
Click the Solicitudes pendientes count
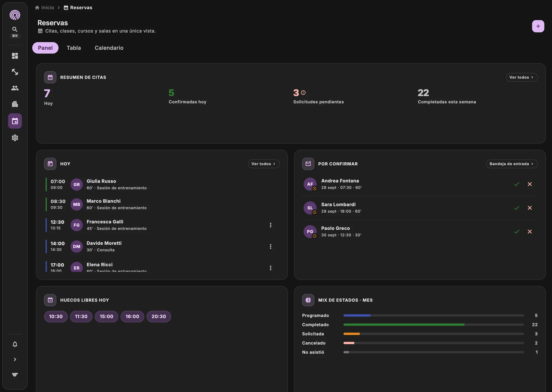296,93
